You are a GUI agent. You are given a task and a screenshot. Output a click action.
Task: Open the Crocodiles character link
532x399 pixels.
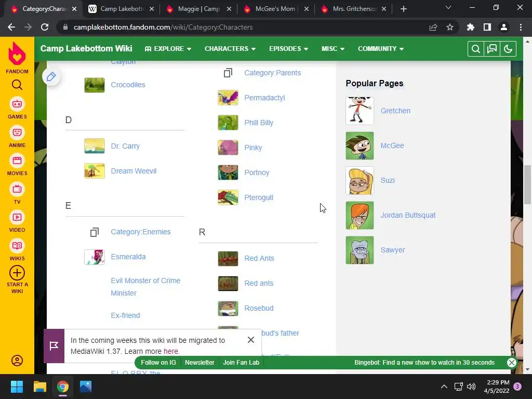128,85
